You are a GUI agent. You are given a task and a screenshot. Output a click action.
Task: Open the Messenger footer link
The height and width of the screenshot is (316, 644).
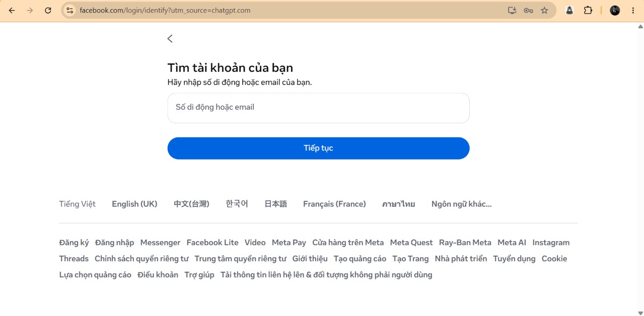pos(160,243)
